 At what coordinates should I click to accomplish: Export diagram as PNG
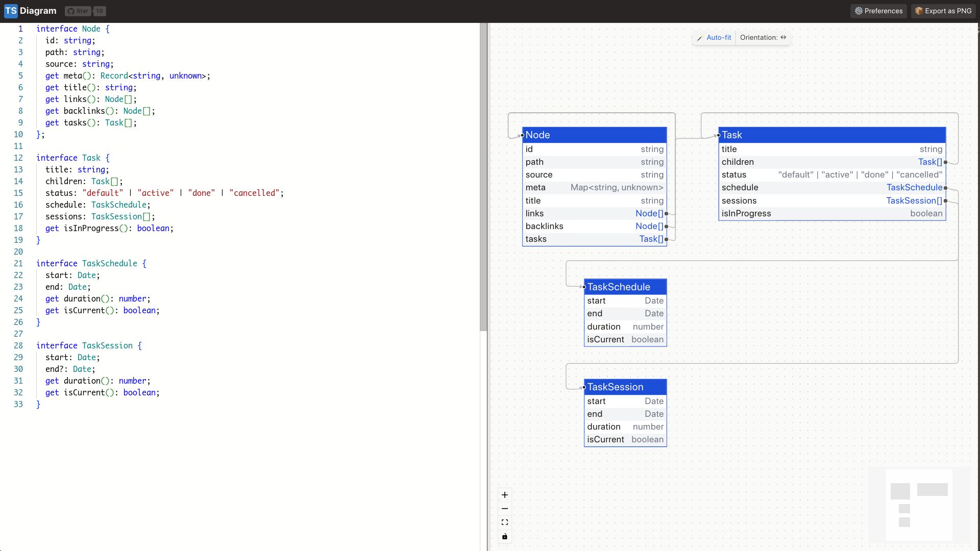coord(943,11)
